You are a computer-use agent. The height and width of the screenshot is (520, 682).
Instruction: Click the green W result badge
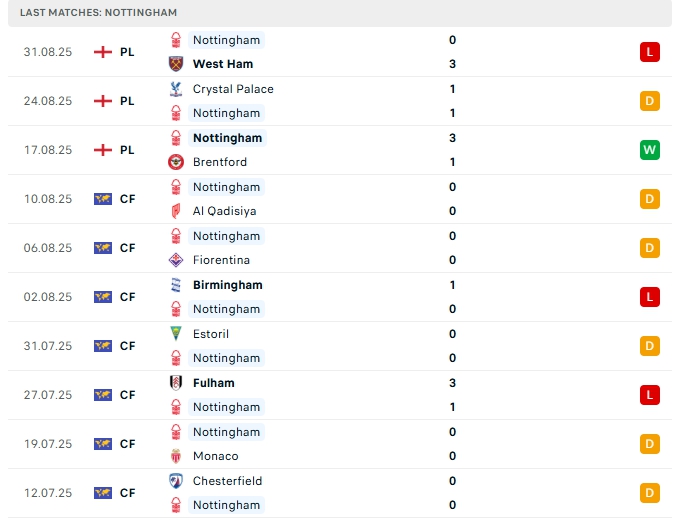[x=650, y=150]
